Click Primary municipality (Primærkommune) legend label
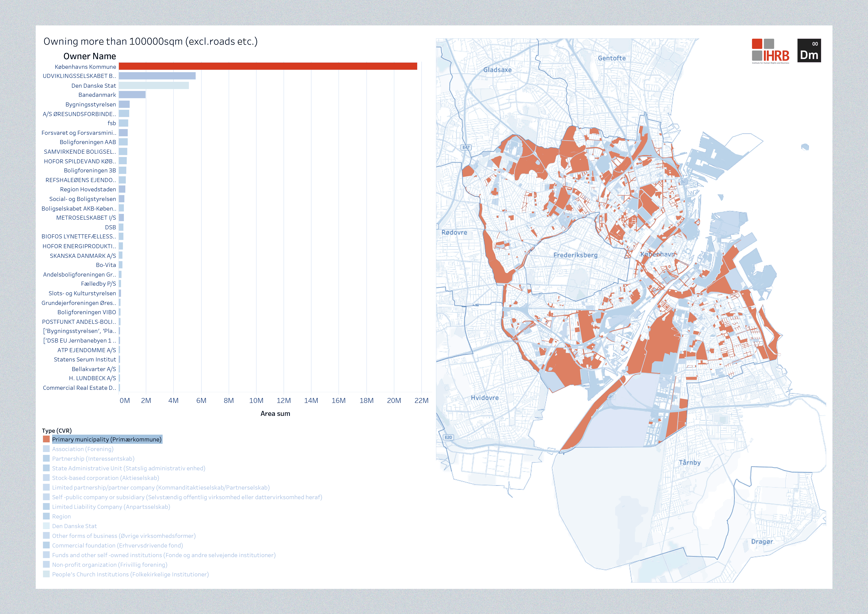Image resolution: width=868 pixels, height=614 pixels. coord(107,439)
